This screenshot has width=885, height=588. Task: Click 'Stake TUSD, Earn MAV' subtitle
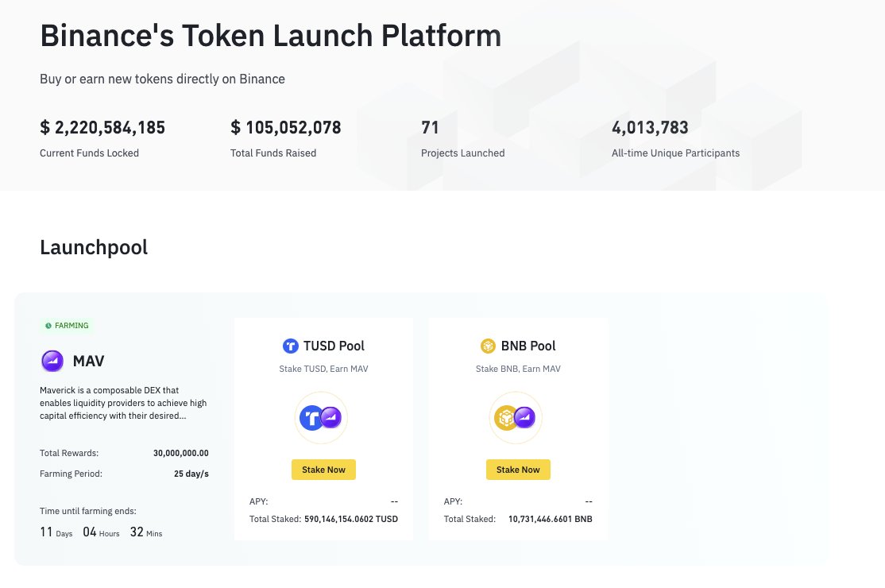(323, 369)
